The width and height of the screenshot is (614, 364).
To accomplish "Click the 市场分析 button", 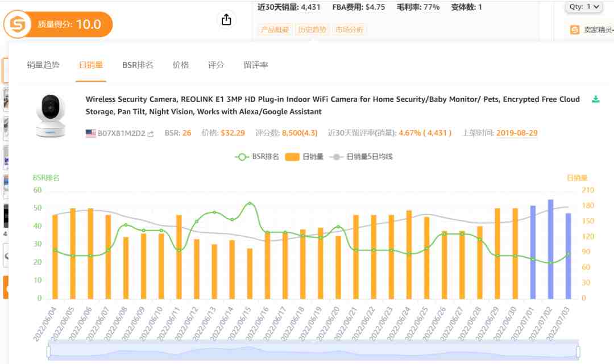I will pos(349,30).
